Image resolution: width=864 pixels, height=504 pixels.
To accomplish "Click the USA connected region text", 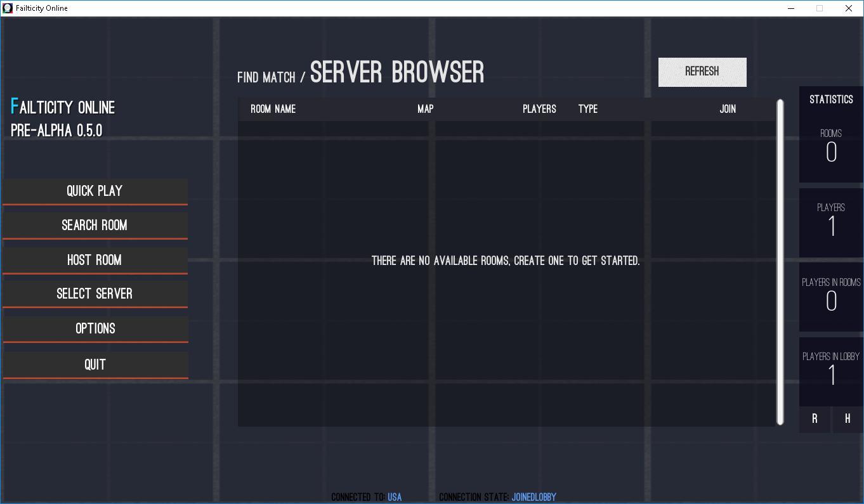I will pyautogui.click(x=395, y=497).
